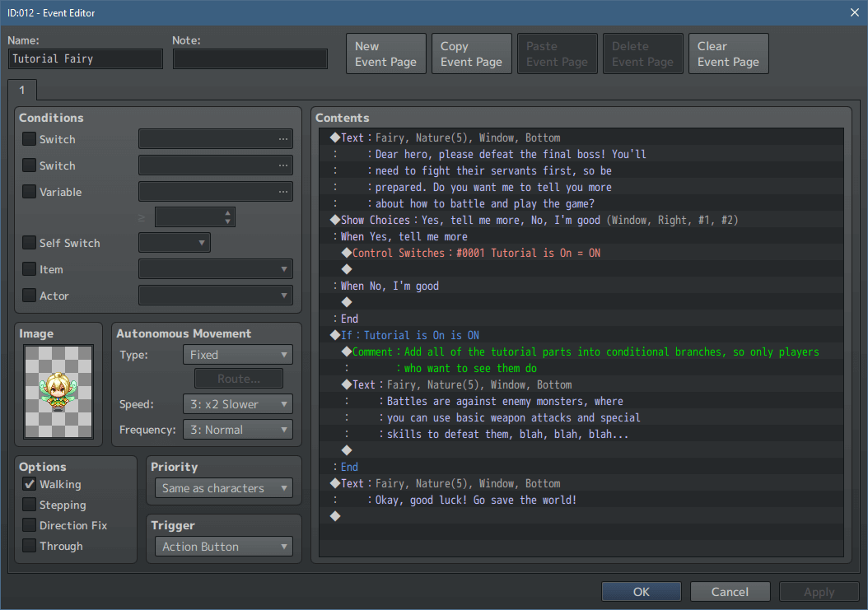The height and width of the screenshot is (610, 868).
Task: Click Clear Event Page
Action: click(x=728, y=53)
